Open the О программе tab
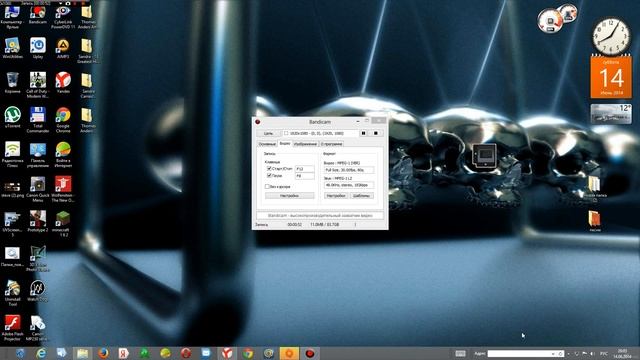 coord(331,144)
